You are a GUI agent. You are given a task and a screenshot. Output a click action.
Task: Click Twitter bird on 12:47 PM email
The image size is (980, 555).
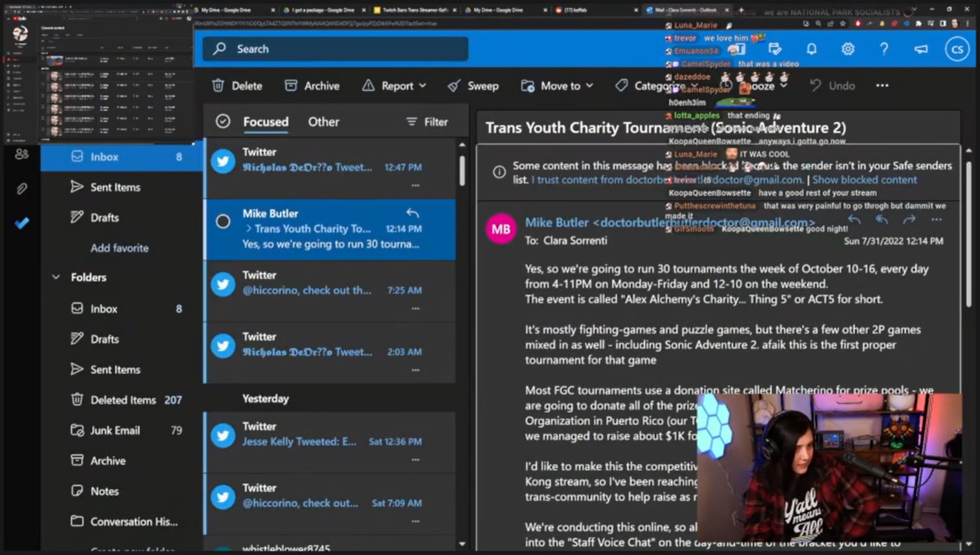pyautogui.click(x=223, y=161)
